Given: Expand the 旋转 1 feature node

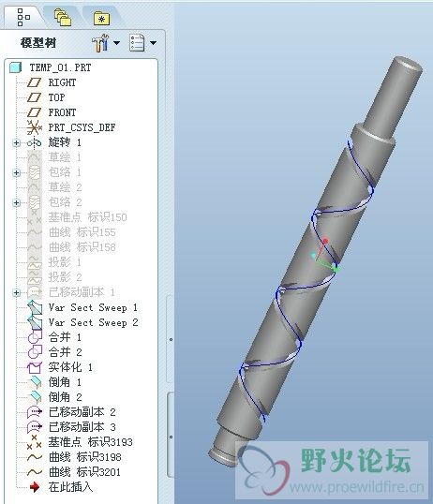Looking at the screenshot, I should (x=17, y=142).
